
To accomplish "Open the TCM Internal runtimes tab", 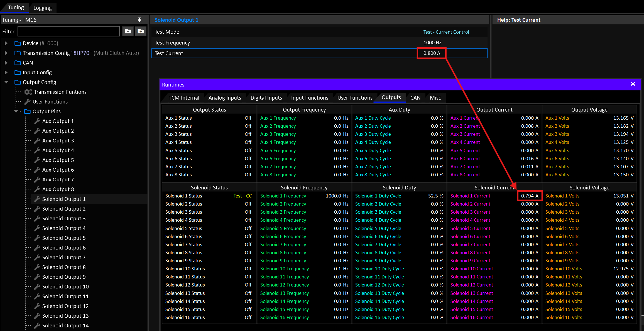I will [184, 98].
